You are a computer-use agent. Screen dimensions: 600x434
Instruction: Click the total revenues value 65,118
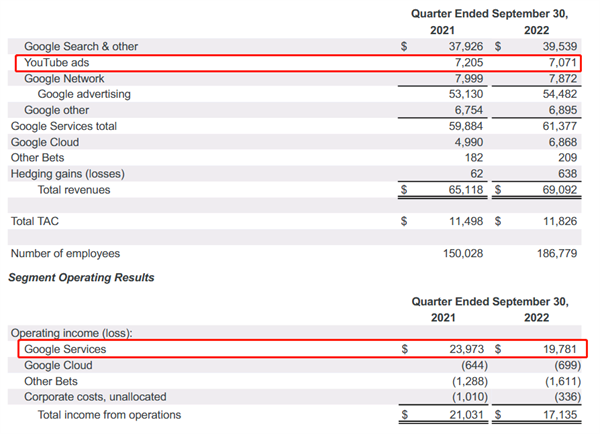pos(466,190)
